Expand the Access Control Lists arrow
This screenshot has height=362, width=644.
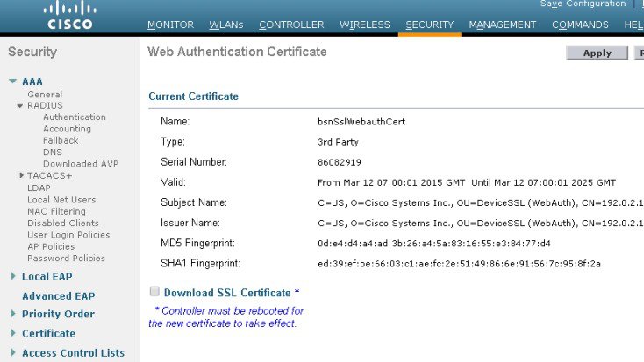pos(13,352)
